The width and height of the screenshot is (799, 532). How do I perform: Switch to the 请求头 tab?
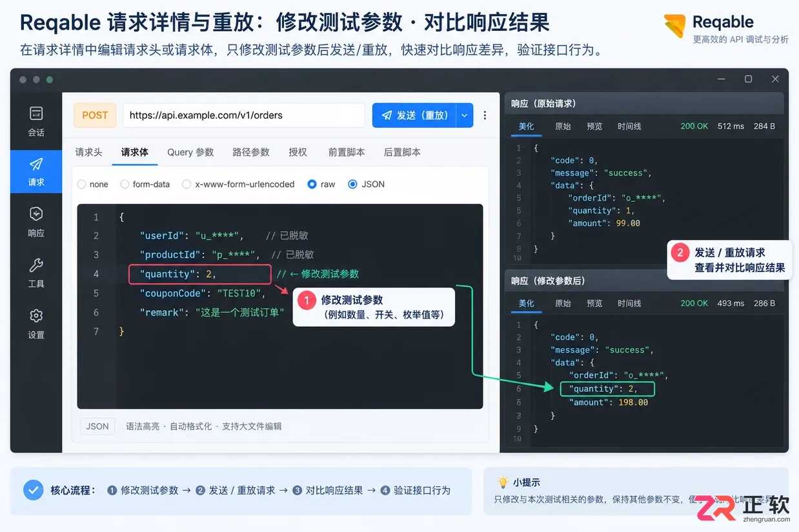88,152
